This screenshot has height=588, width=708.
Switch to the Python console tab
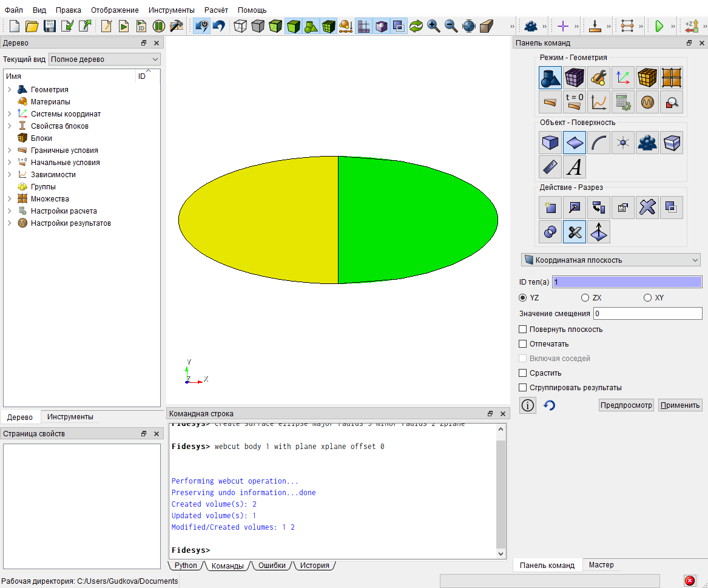pos(186,566)
